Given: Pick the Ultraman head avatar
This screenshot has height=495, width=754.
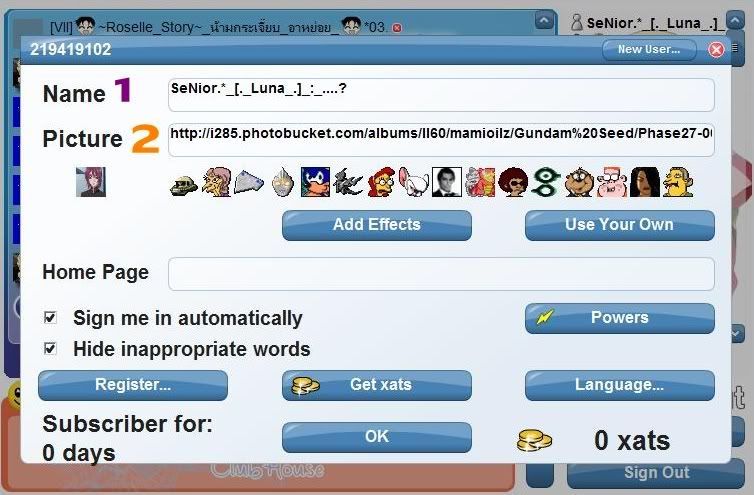Looking at the screenshot, I should pyautogui.click(x=282, y=182).
